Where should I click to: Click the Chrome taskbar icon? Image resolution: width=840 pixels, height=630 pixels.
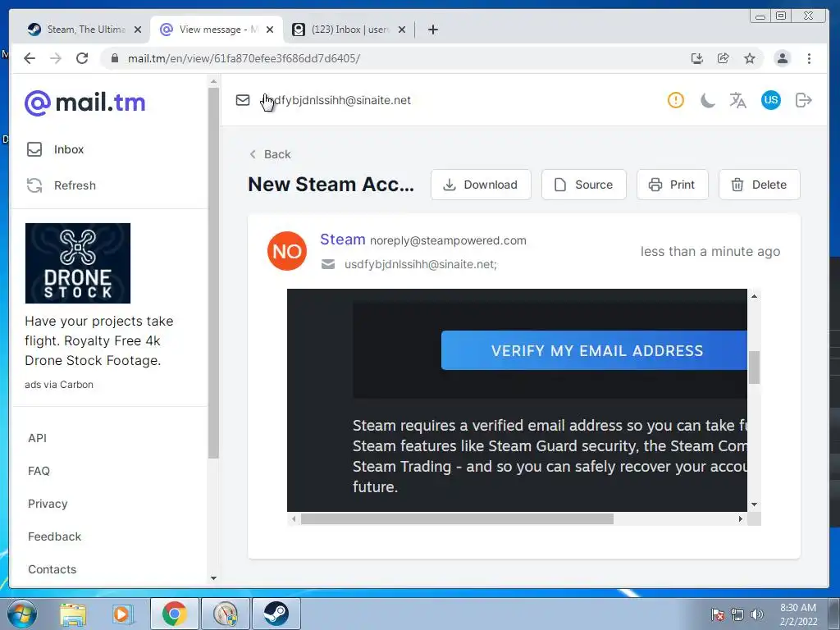point(174,614)
